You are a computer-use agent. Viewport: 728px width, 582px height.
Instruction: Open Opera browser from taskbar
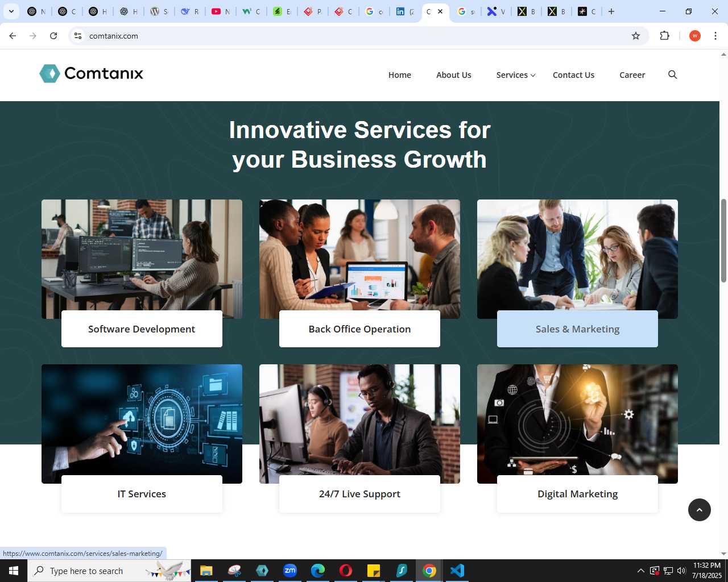pyautogui.click(x=346, y=571)
